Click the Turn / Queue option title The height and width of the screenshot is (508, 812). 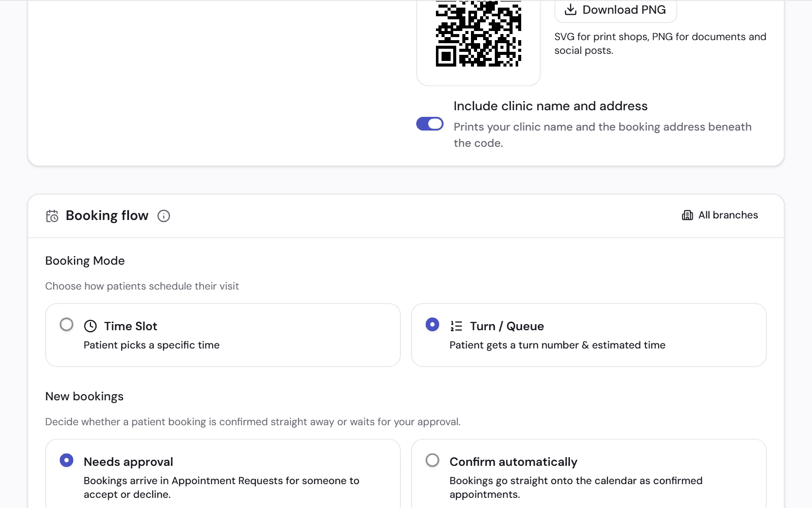[x=507, y=326]
